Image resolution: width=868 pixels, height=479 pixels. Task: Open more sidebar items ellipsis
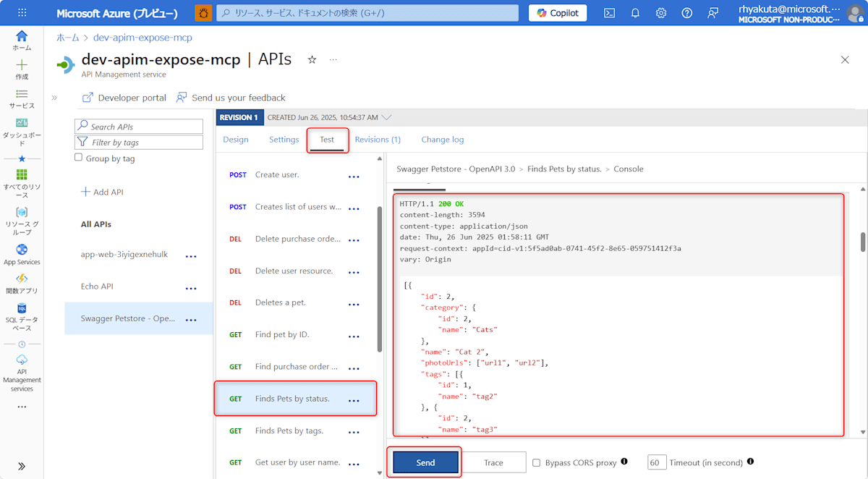click(22, 407)
